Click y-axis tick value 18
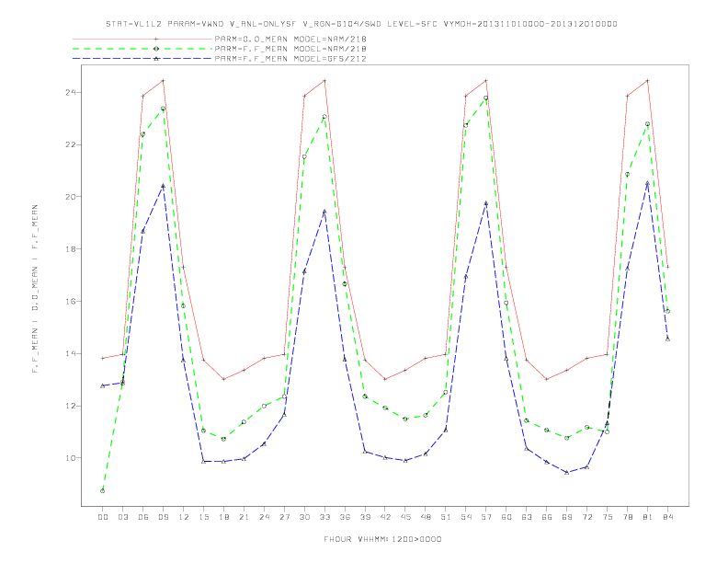 (x=71, y=249)
